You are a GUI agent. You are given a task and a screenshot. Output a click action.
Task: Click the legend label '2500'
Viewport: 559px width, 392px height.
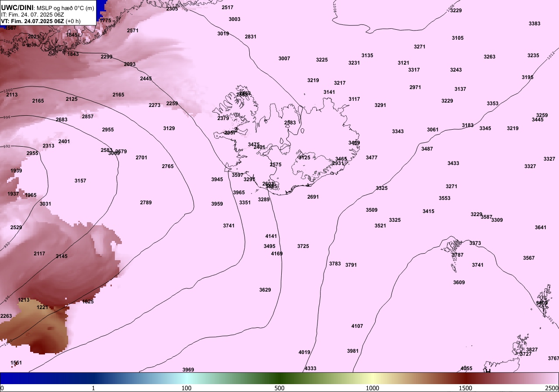pos(552,388)
